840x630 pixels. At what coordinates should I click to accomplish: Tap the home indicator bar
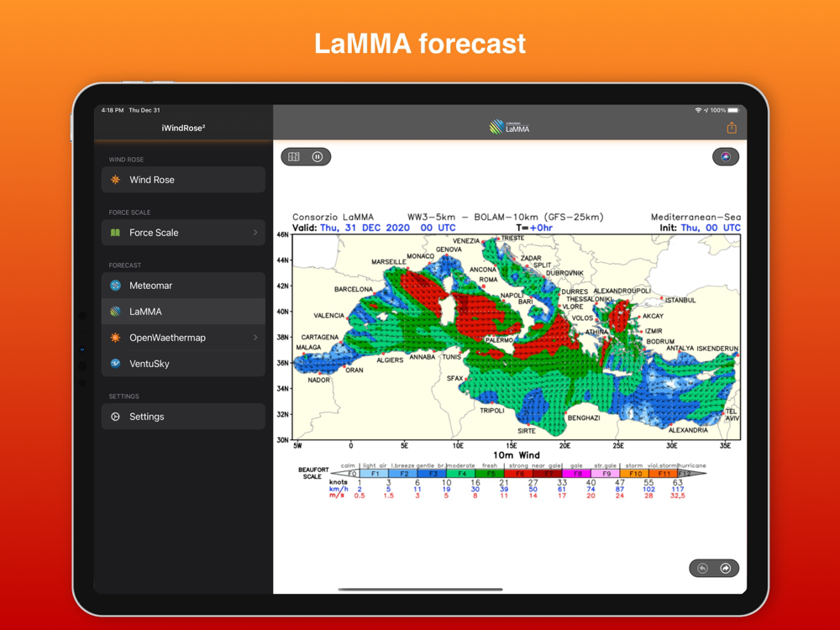tap(420, 590)
